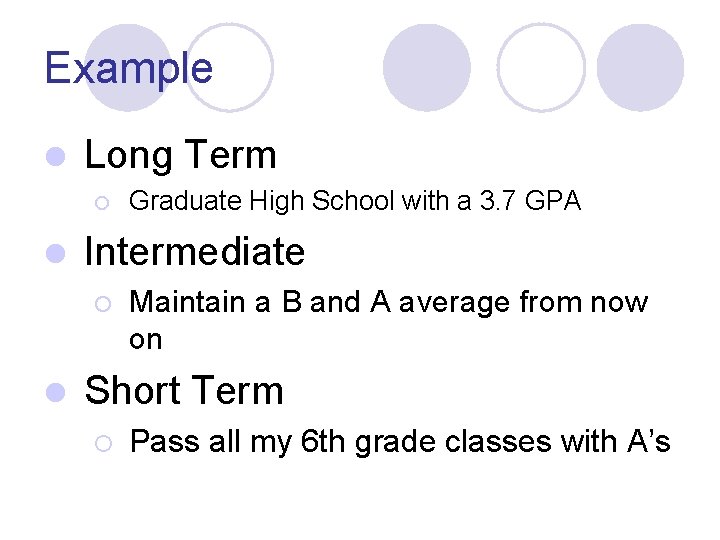Click the 'Long Term' heading text
The width and height of the screenshot is (720, 540).
(180, 155)
